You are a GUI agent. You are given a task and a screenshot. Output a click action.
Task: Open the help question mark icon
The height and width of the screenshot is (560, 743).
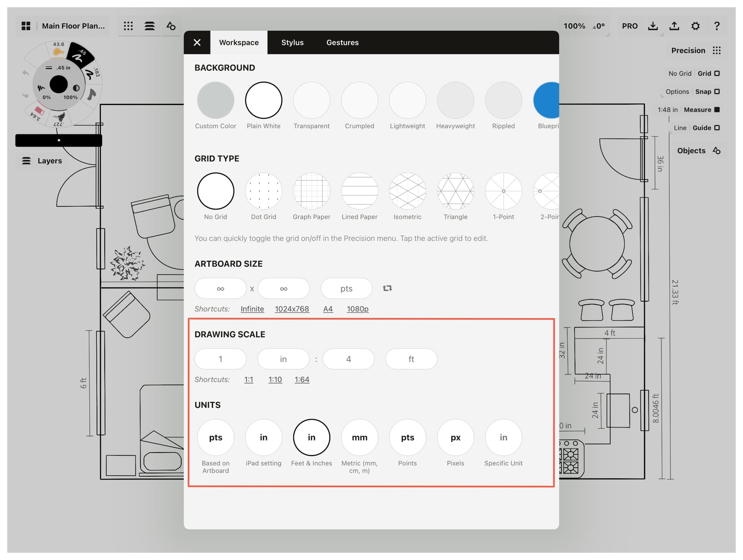(717, 26)
